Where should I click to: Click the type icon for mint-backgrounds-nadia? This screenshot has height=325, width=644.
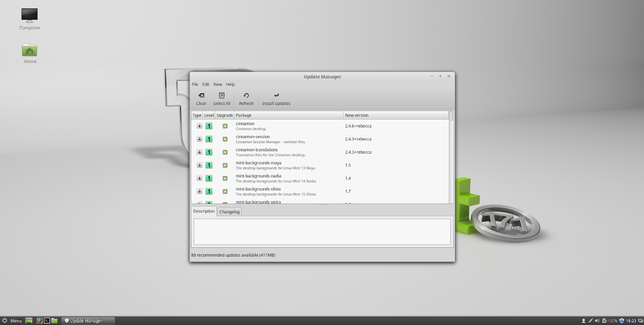coord(199,178)
